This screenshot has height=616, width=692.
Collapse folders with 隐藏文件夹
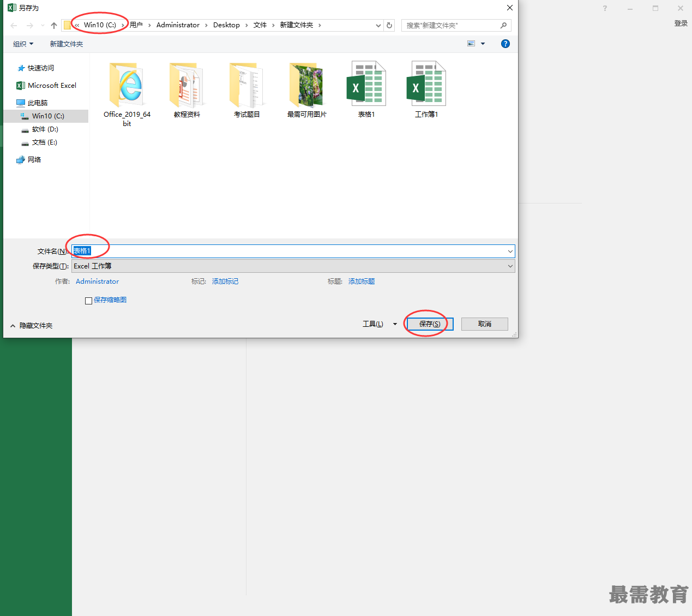(x=31, y=326)
